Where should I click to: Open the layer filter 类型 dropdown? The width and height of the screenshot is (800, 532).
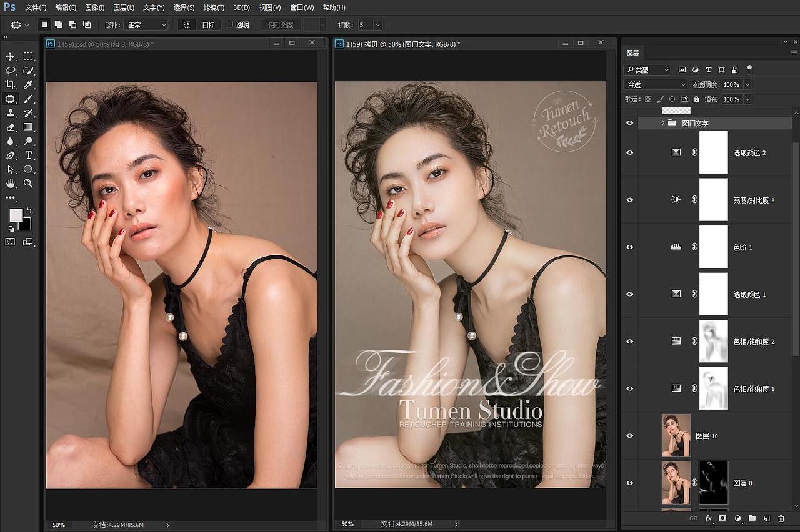tap(647, 70)
